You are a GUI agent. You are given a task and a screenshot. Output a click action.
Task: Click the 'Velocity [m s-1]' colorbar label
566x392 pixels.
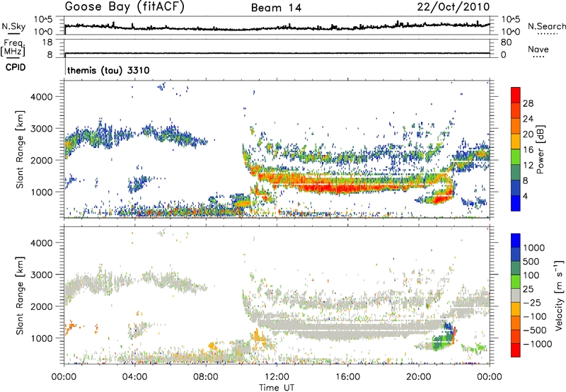pos(559,295)
